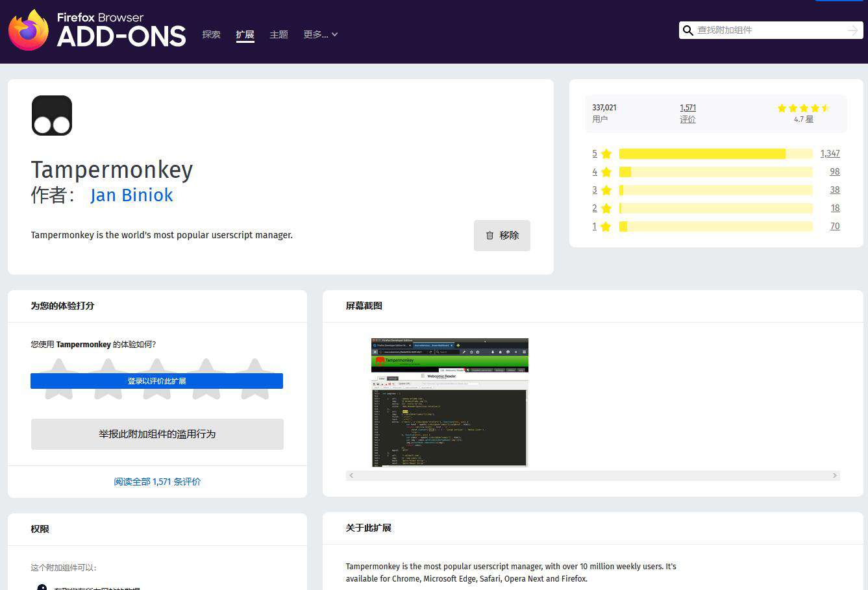Viewport: 868px width, 590px height.
Task: Click 举报此附加组件的滥用行为 button
Action: [157, 434]
